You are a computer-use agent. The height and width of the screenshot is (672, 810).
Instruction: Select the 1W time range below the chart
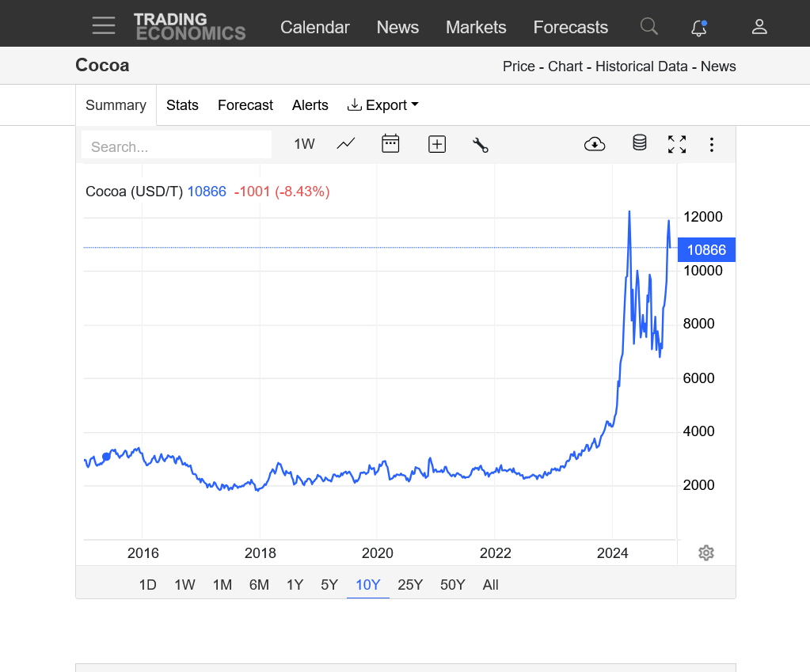pos(184,585)
